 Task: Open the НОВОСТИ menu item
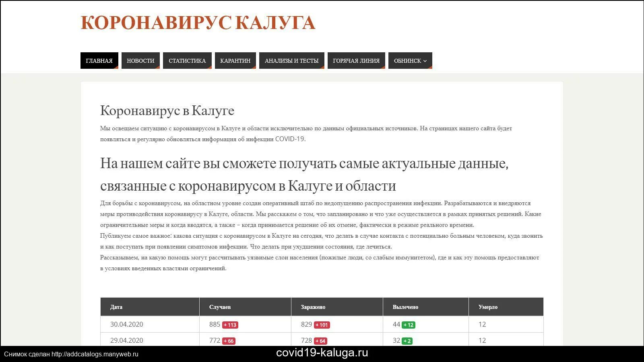click(140, 61)
